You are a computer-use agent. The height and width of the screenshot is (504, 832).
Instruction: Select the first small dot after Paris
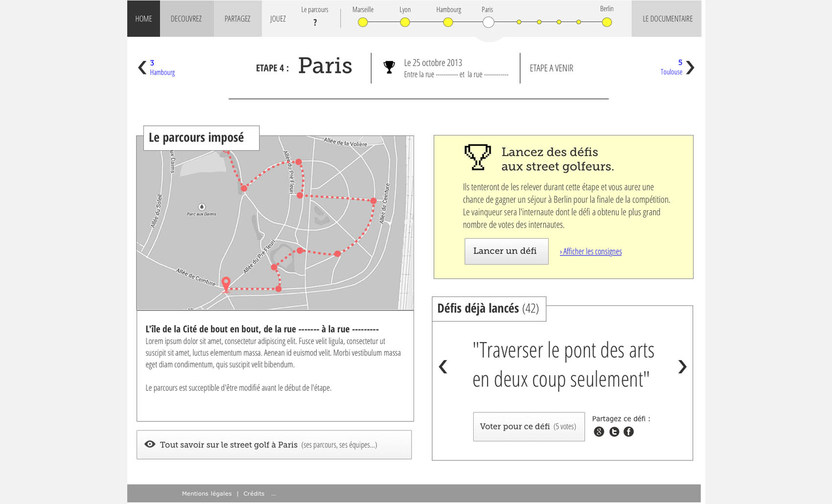(519, 22)
